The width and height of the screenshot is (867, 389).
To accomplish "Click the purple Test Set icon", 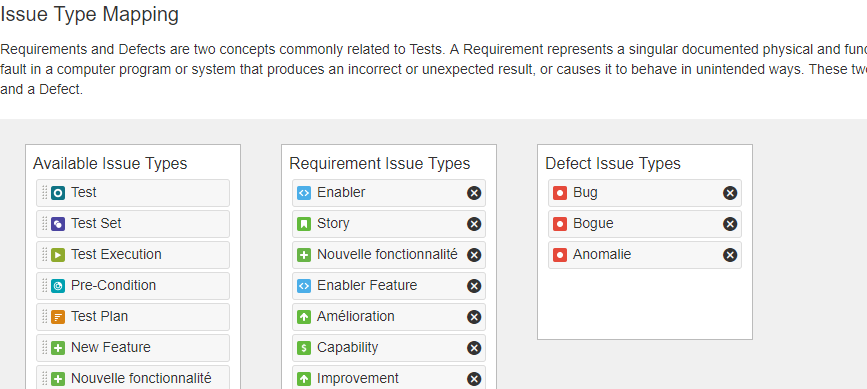I will tap(58, 224).
